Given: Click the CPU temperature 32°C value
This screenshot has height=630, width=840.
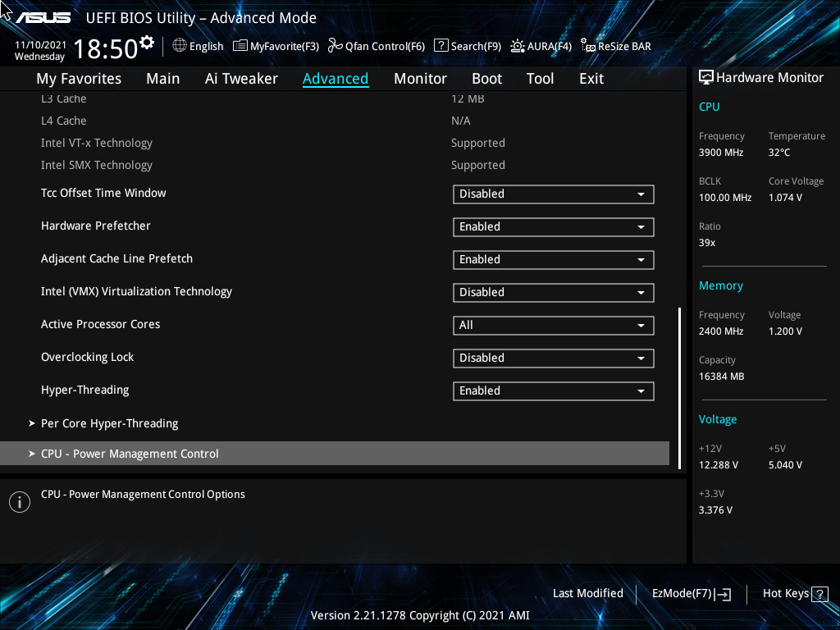Looking at the screenshot, I should pyautogui.click(x=779, y=153).
